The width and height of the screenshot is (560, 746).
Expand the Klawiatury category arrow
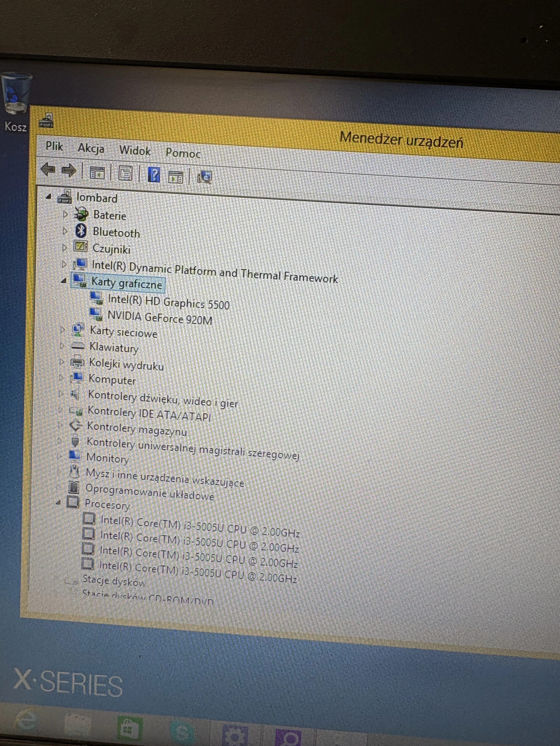tap(62, 345)
